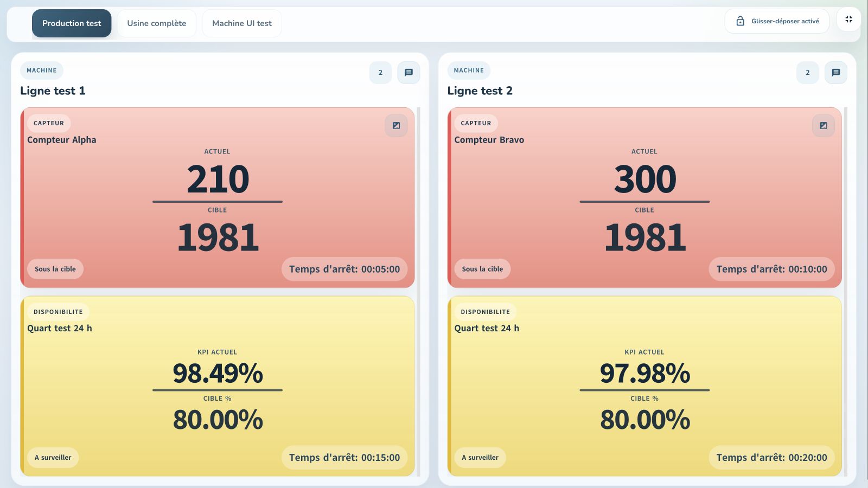Image resolution: width=868 pixels, height=488 pixels.
Task: Click Sous la cible on Compteur Alpha
Action: [x=55, y=269]
